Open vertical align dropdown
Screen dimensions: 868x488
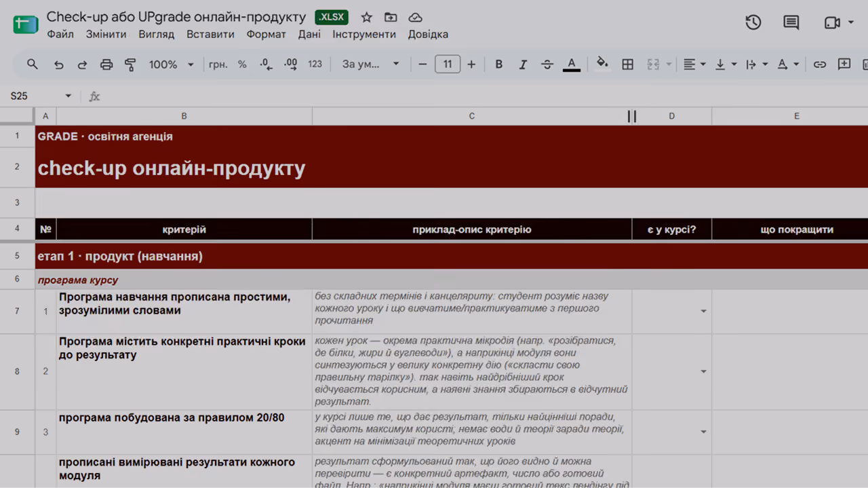(x=726, y=64)
